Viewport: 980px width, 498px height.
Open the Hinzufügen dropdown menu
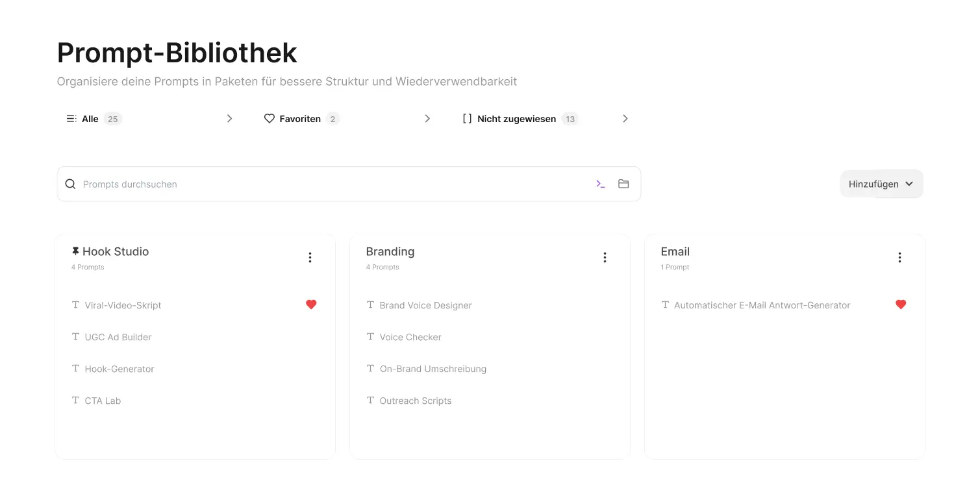pyautogui.click(x=881, y=184)
